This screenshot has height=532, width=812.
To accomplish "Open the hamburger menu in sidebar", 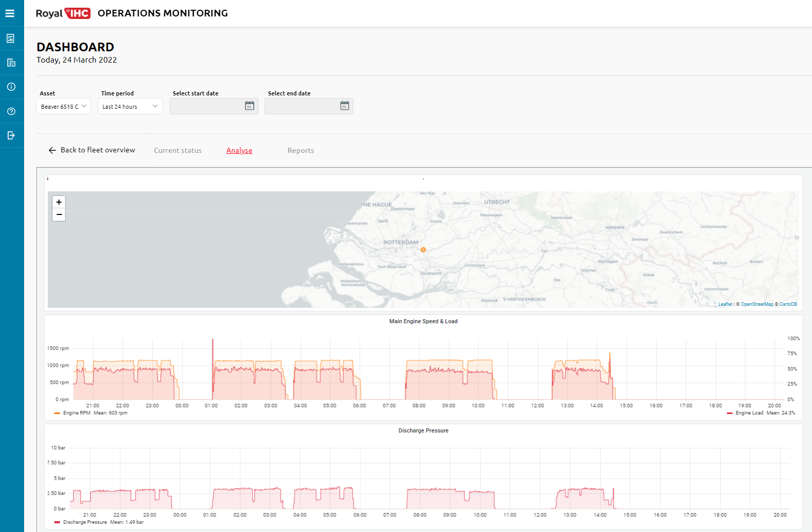I will pos(10,13).
